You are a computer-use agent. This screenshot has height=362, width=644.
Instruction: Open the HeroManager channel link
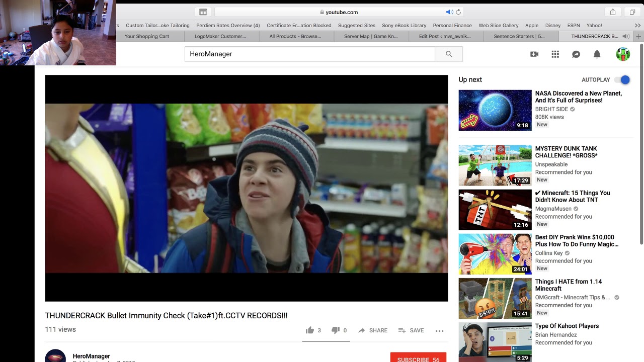92,356
